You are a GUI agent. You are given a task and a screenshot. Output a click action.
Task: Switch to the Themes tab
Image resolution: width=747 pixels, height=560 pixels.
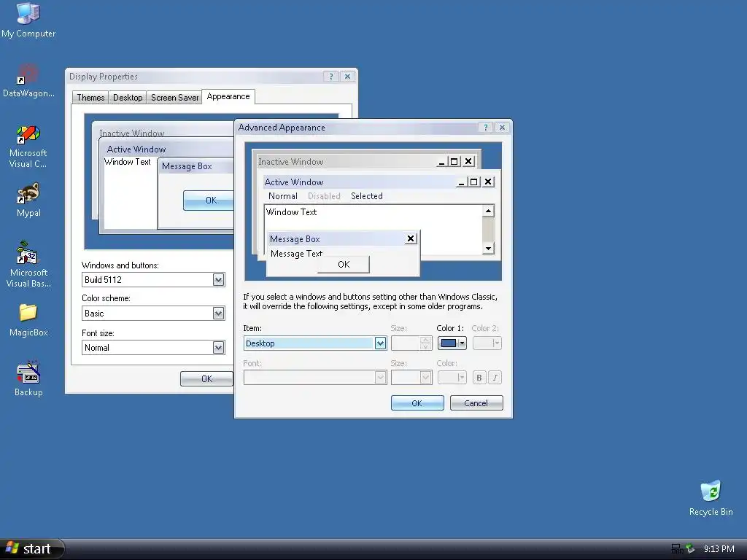(x=90, y=98)
